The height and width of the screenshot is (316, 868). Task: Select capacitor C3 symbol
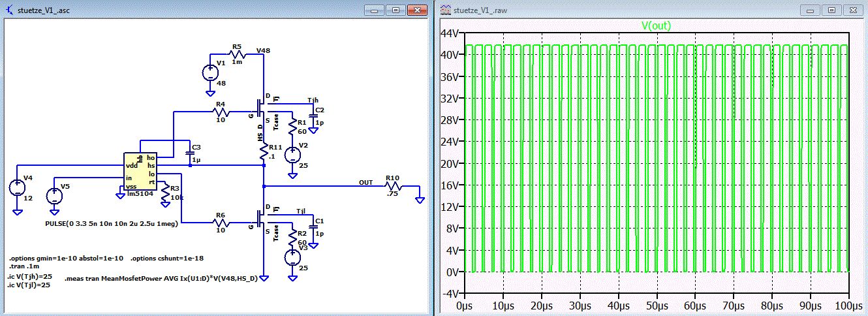pos(189,153)
